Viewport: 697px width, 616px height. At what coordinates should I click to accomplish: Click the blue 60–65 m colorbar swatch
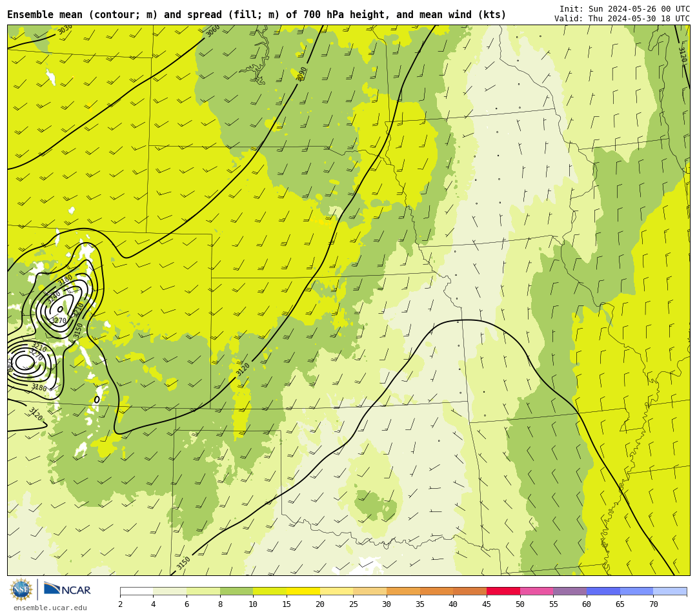coord(603,591)
